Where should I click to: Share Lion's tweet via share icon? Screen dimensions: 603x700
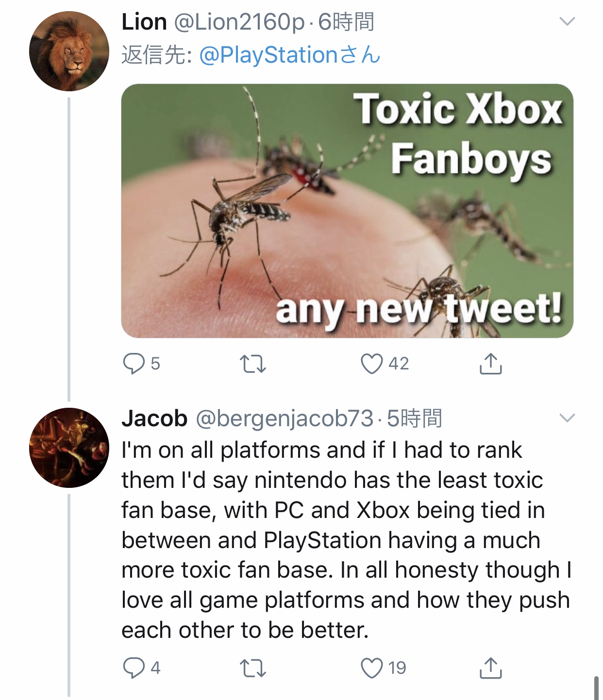pos(490,364)
